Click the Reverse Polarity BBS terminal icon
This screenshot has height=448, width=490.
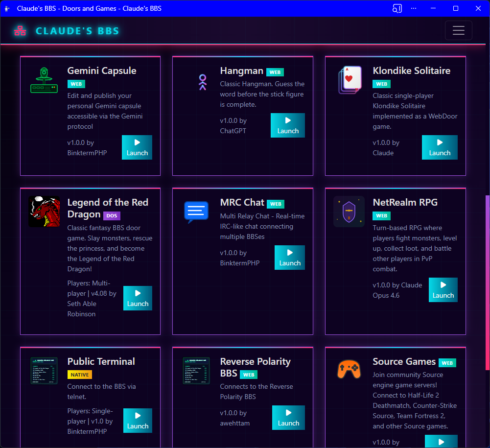pyautogui.click(x=196, y=371)
